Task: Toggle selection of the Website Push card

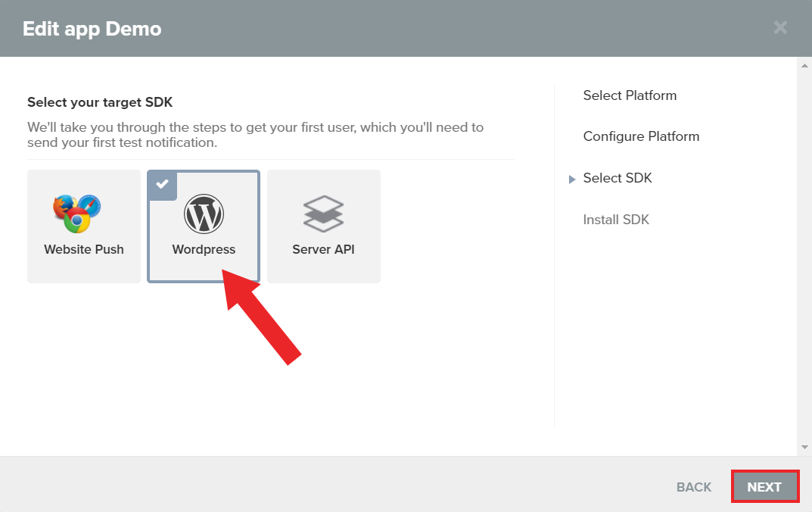Action: point(83,226)
